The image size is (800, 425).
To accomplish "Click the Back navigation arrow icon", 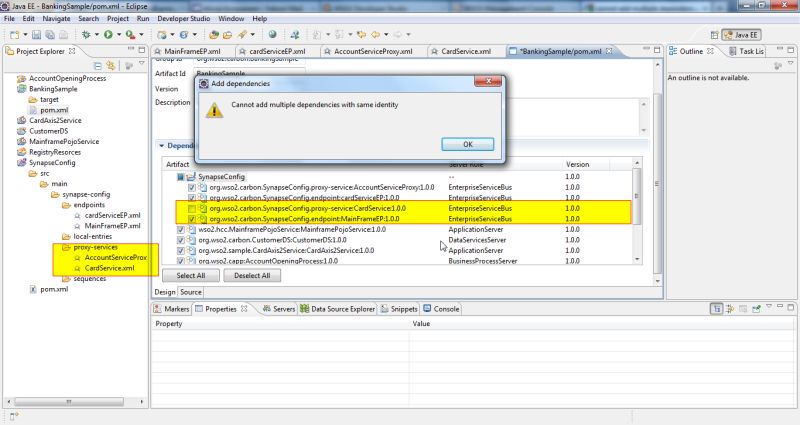I will click(376, 35).
